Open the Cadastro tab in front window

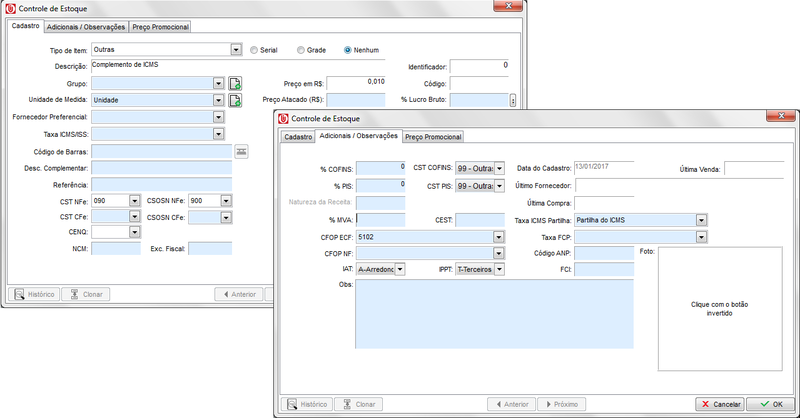click(x=297, y=136)
